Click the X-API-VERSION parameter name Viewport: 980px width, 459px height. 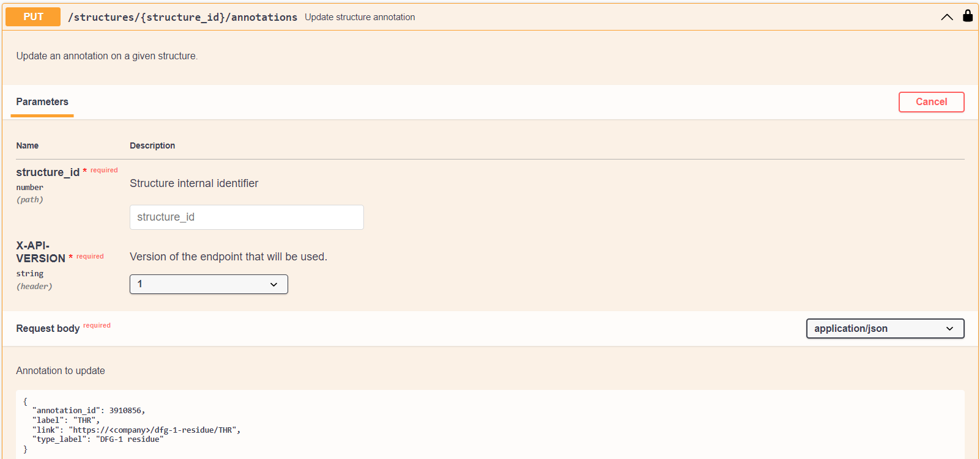tap(40, 252)
